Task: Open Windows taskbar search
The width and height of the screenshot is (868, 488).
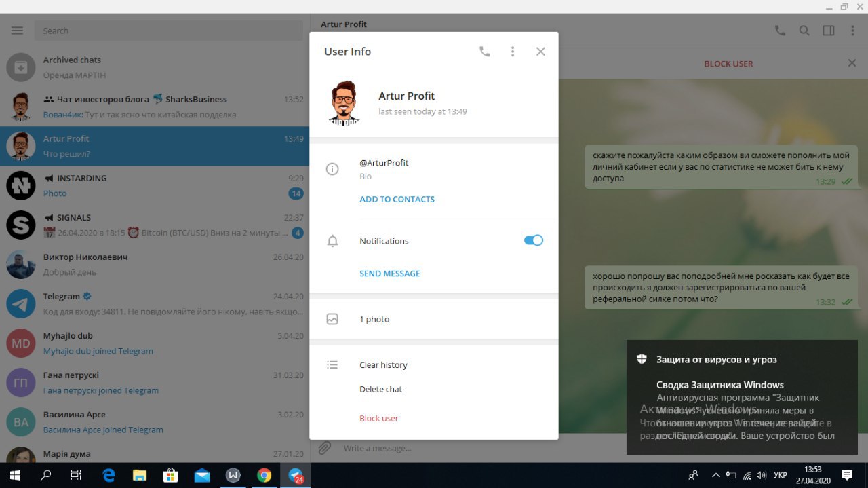Action: (x=46, y=475)
